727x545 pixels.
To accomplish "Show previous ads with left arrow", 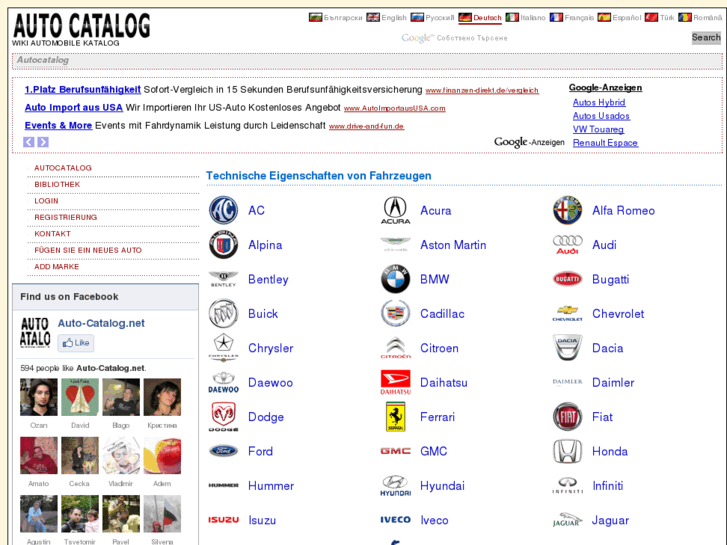I will coord(29,142).
